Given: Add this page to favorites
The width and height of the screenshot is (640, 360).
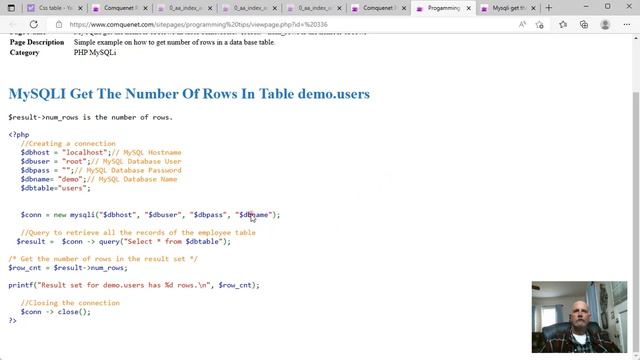Looking at the screenshot, I should point(540,24).
